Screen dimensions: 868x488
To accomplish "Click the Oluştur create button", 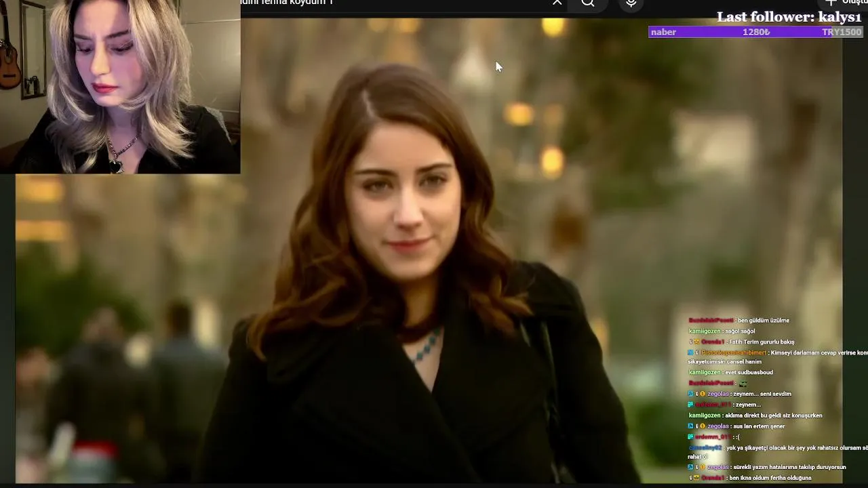I will 845,3.
